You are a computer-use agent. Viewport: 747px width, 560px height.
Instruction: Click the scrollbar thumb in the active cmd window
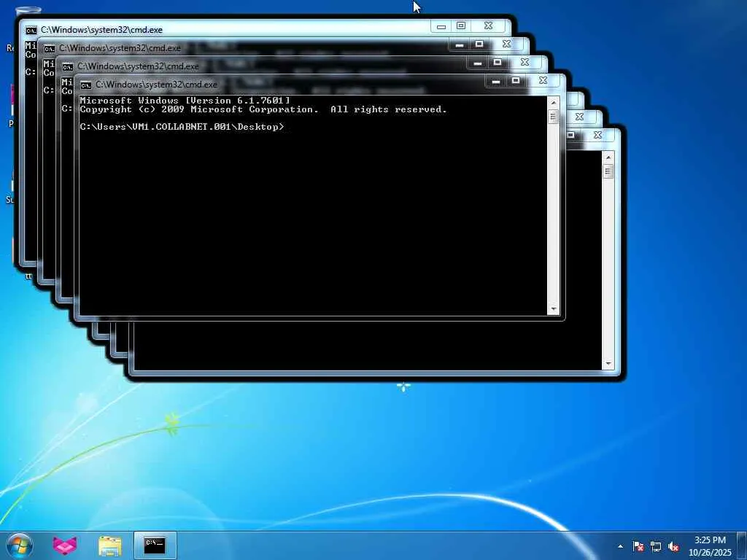[553, 117]
